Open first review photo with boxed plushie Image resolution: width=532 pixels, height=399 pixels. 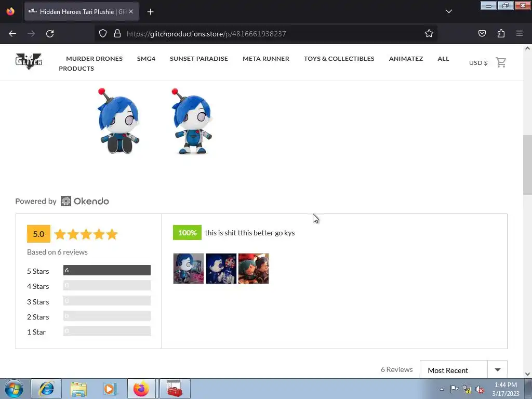[189, 269]
